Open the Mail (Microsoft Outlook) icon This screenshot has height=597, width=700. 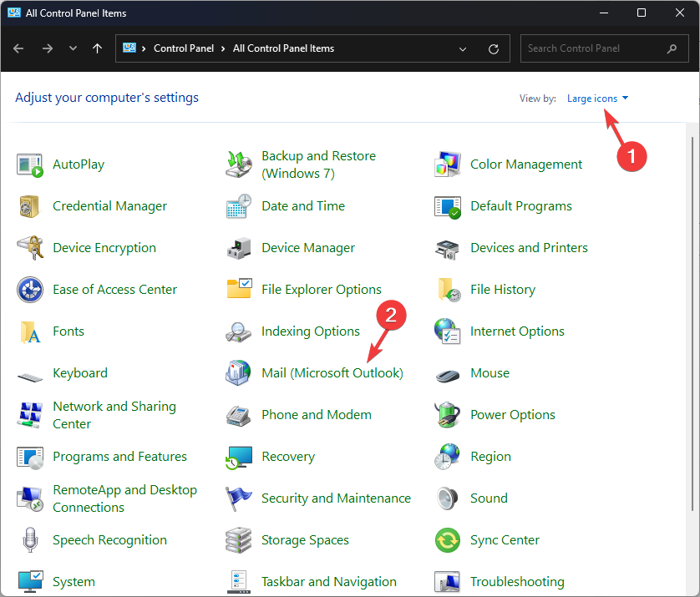click(239, 373)
